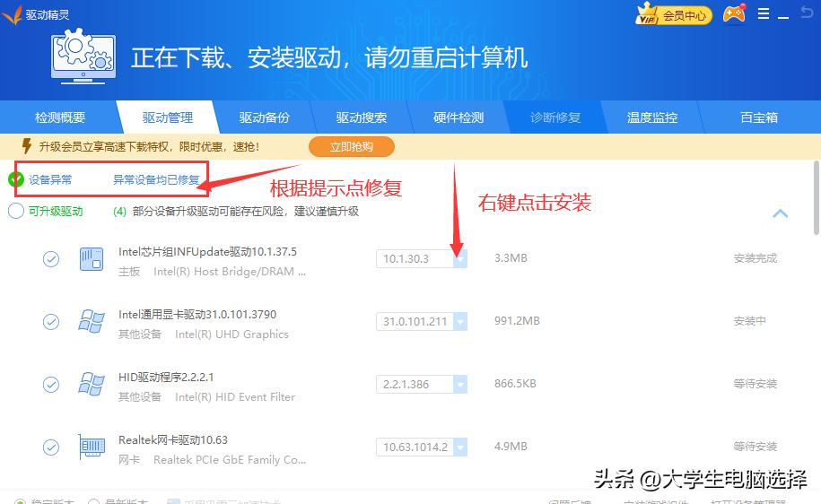Viewport: 821px width, 504px height.
Task: Click Intel(R) Host Bridge/DRAM device text
Action: coord(230,272)
